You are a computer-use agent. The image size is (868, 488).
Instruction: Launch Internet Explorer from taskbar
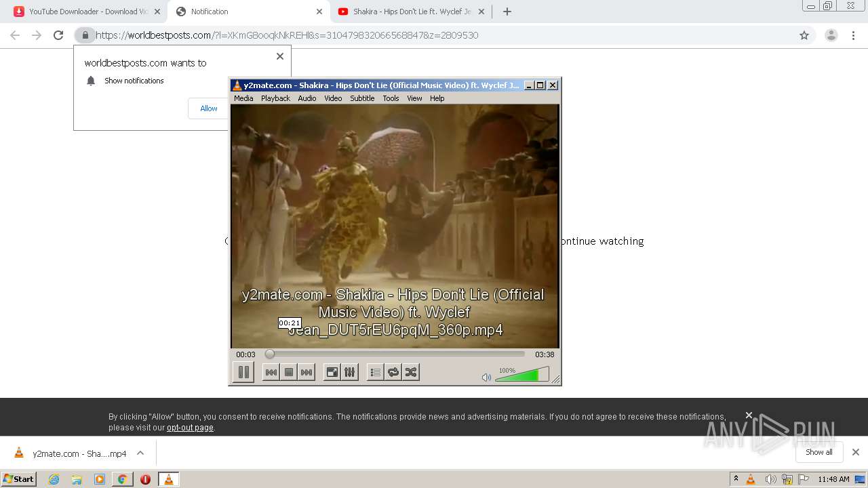click(x=54, y=479)
